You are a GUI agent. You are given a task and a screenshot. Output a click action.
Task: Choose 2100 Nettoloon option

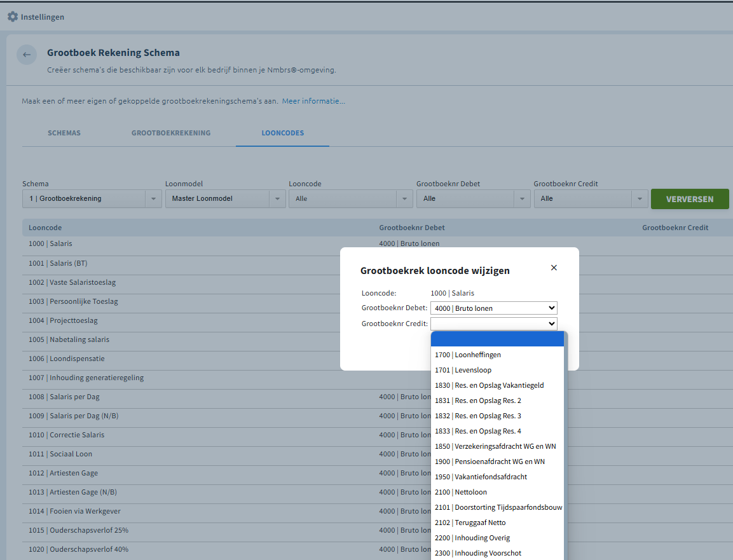click(x=461, y=492)
